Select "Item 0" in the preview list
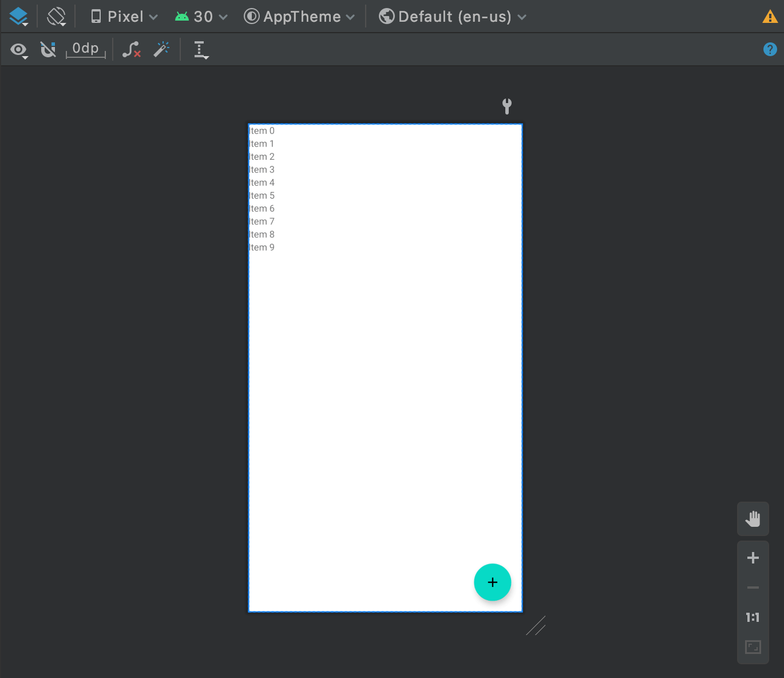This screenshot has height=678, width=784. pos(262,131)
